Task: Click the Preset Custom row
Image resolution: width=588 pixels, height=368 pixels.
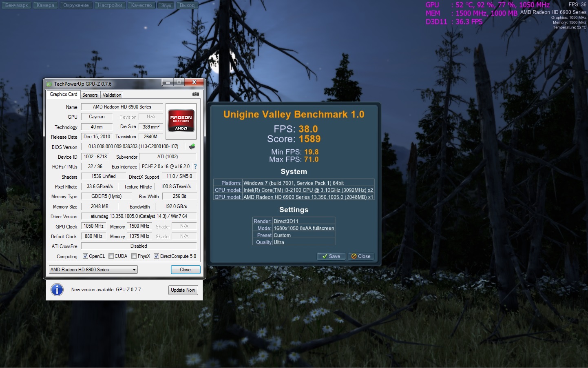Action: pyautogui.click(x=294, y=235)
